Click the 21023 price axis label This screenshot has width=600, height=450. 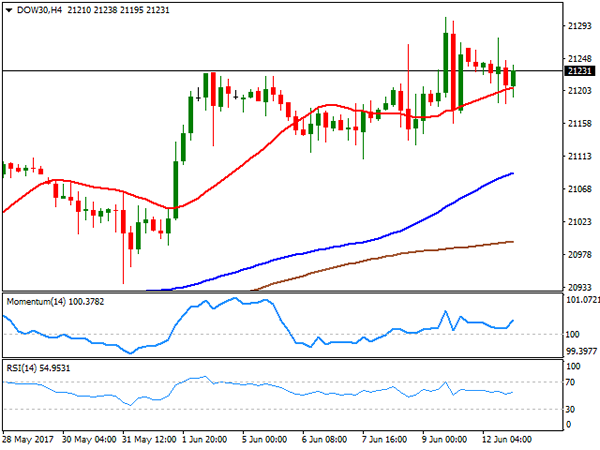pyautogui.click(x=580, y=222)
